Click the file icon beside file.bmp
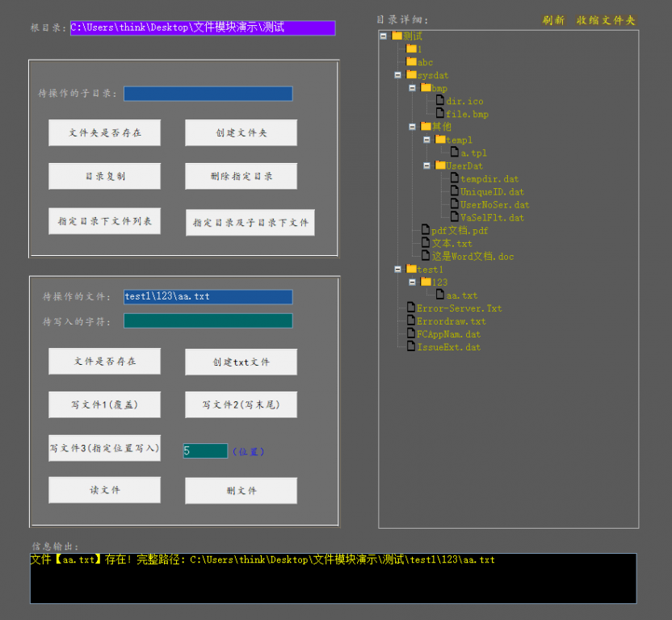Image resolution: width=672 pixels, height=620 pixels. (x=440, y=113)
